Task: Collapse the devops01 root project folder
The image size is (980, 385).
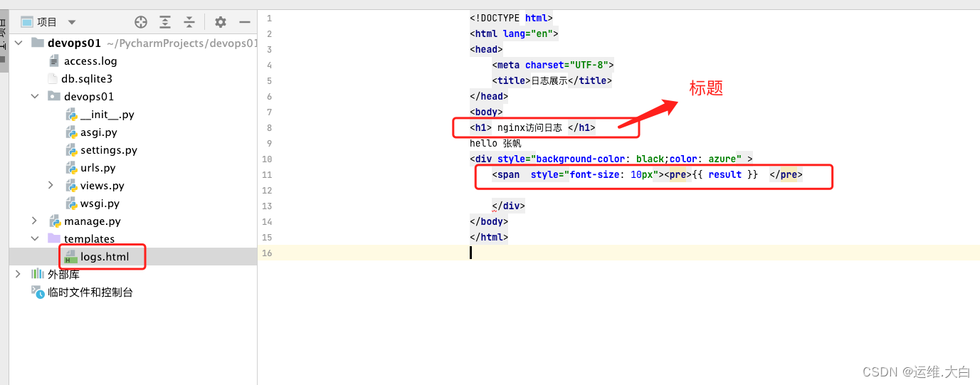Action: 19,43
